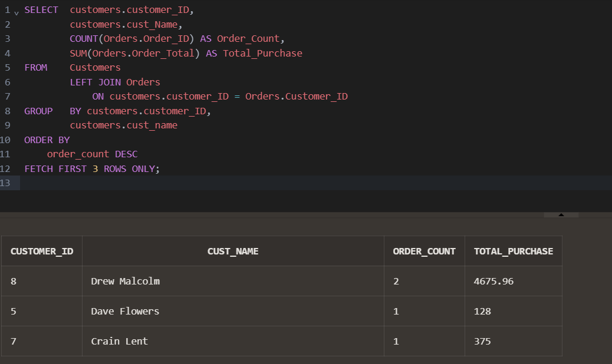Click order_count DESC on line 11
The height and width of the screenshot is (364, 612).
(x=92, y=154)
